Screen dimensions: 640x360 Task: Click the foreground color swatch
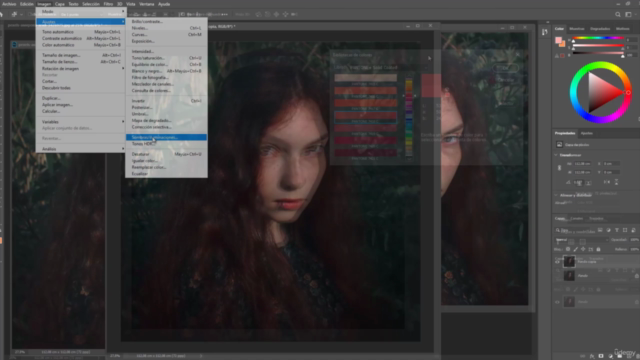tap(558, 40)
